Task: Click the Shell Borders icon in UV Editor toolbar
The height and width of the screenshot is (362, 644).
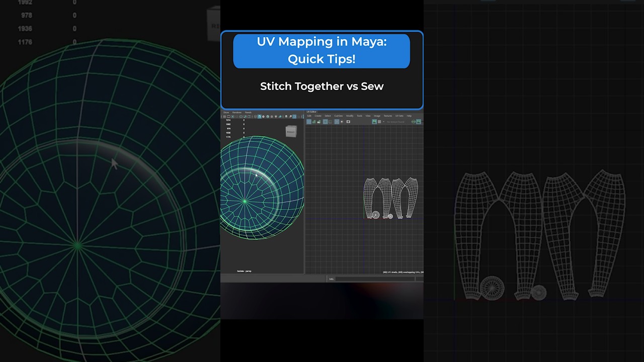Action: pos(330,122)
